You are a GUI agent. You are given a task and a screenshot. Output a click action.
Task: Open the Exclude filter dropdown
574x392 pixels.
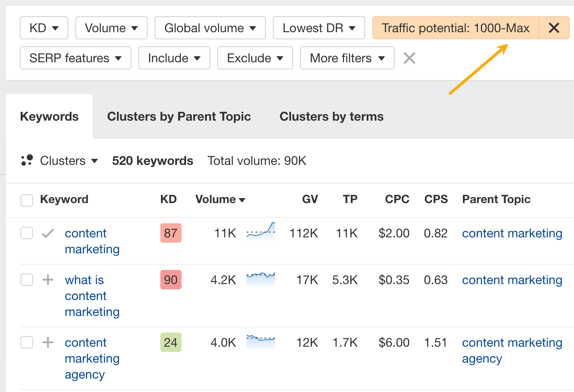pos(255,58)
